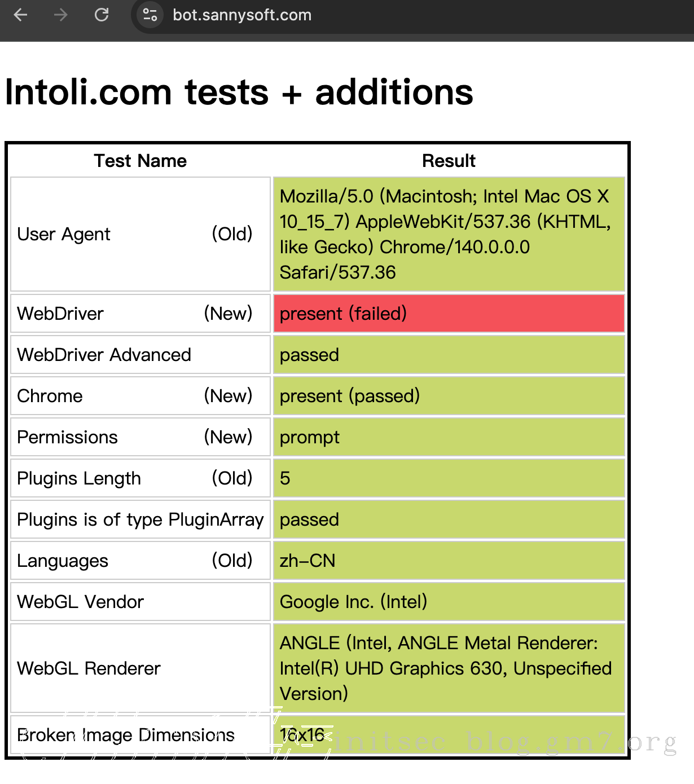Click the WebGL Vendor Google Inc. result
This screenshot has height=784, width=694.
353,602
